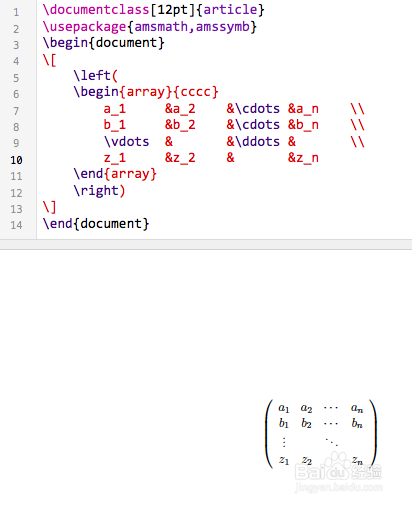Click the row-ending \\ on line 7
Screen dimensions: 412x505
pyautogui.click(x=358, y=109)
